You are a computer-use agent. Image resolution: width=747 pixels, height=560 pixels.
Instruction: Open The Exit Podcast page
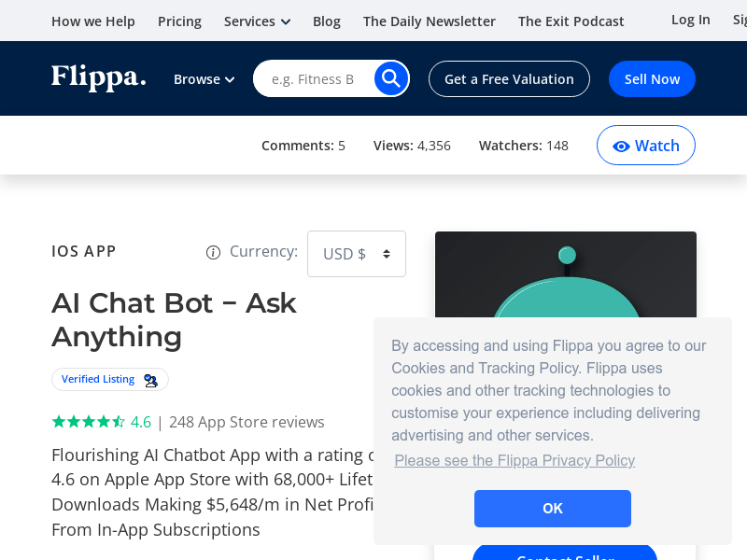[x=571, y=21]
